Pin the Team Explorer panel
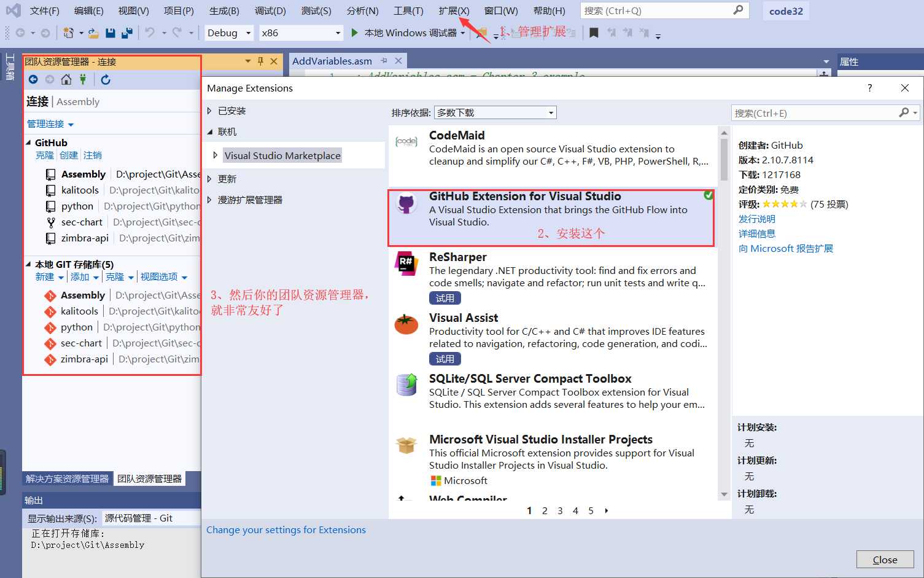Image resolution: width=924 pixels, height=578 pixels. (260, 61)
